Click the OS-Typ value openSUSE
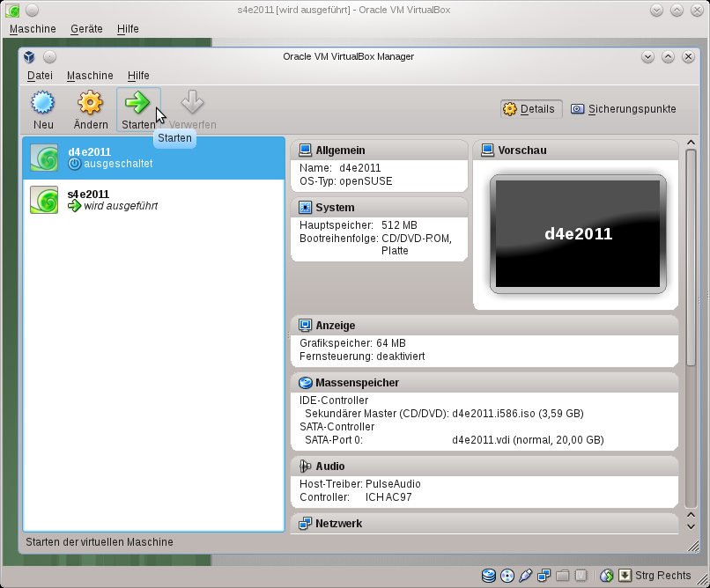The width and height of the screenshot is (710, 588). 366,181
